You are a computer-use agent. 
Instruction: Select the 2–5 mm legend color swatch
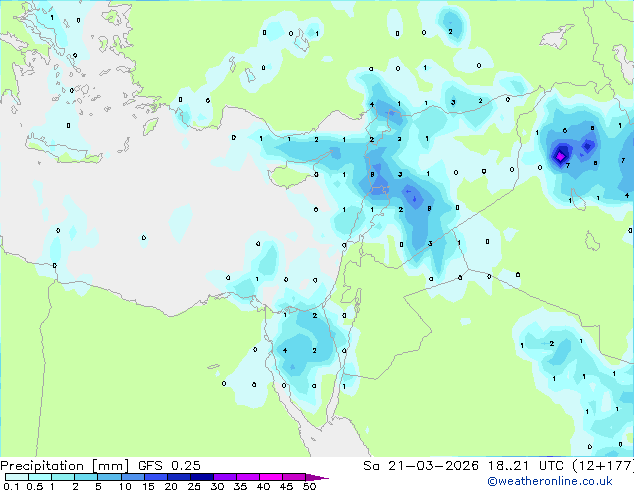[86, 477]
